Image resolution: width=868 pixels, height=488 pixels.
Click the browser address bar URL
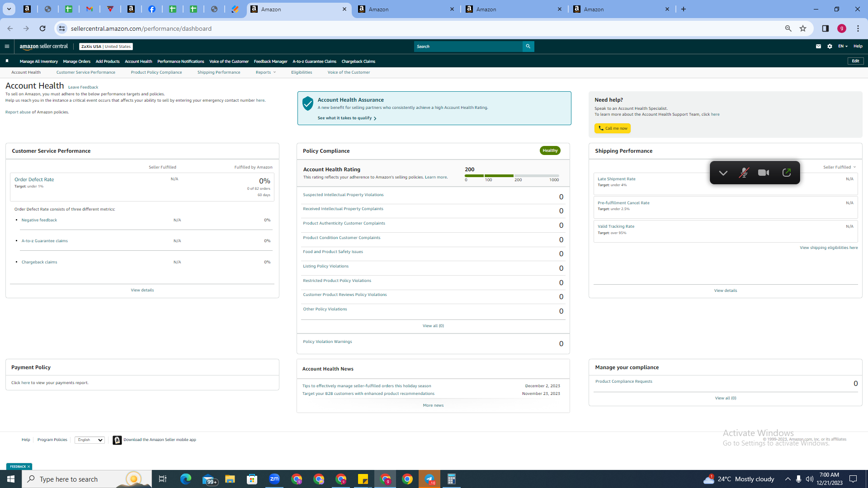(141, 28)
